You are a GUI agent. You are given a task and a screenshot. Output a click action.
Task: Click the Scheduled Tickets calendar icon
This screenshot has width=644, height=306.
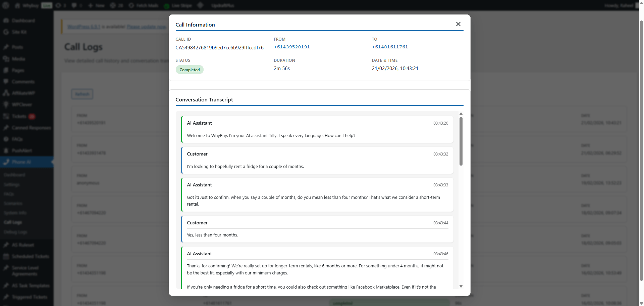(x=6, y=256)
